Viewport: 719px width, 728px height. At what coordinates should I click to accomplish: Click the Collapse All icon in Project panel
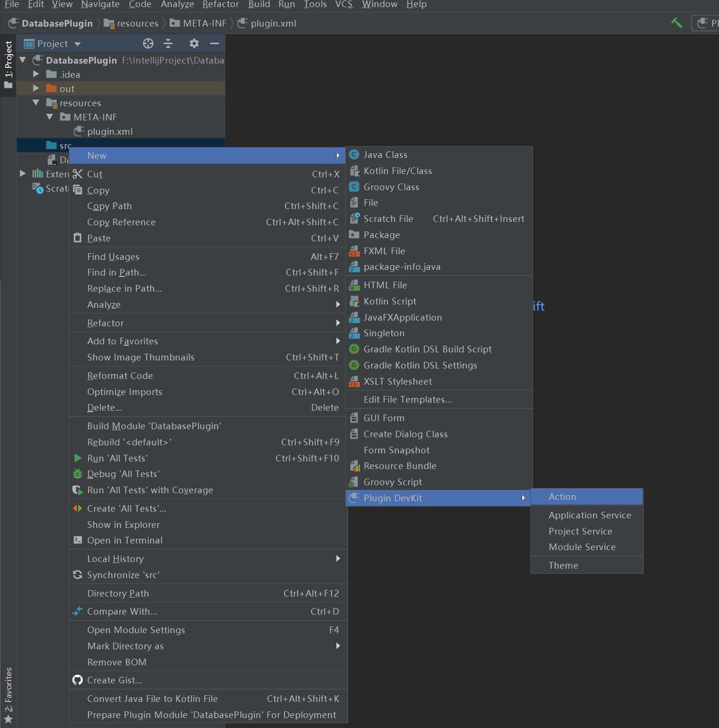click(168, 43)
